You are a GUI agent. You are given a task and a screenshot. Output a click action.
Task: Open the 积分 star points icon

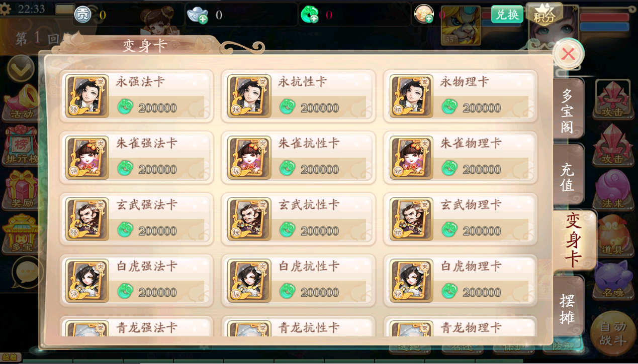point(544,14)
